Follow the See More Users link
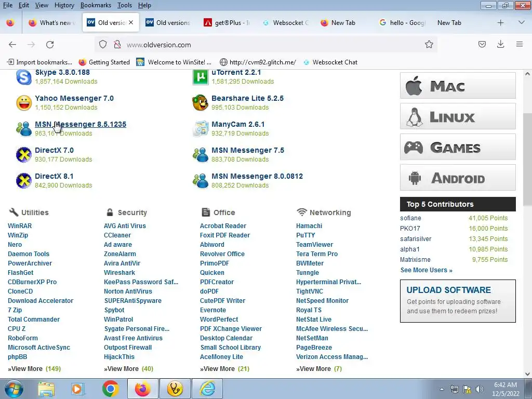This screenshot has height=399, width=532. 426,270
